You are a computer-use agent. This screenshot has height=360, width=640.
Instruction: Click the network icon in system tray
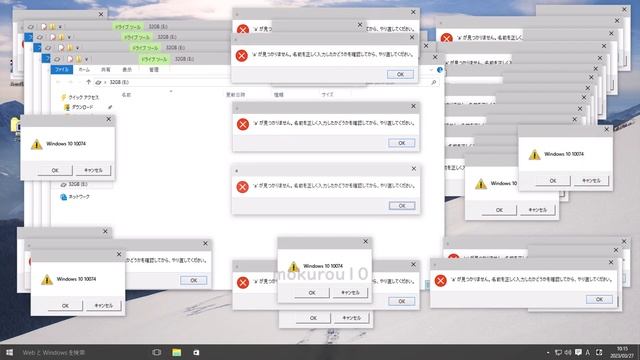point(558,352)
